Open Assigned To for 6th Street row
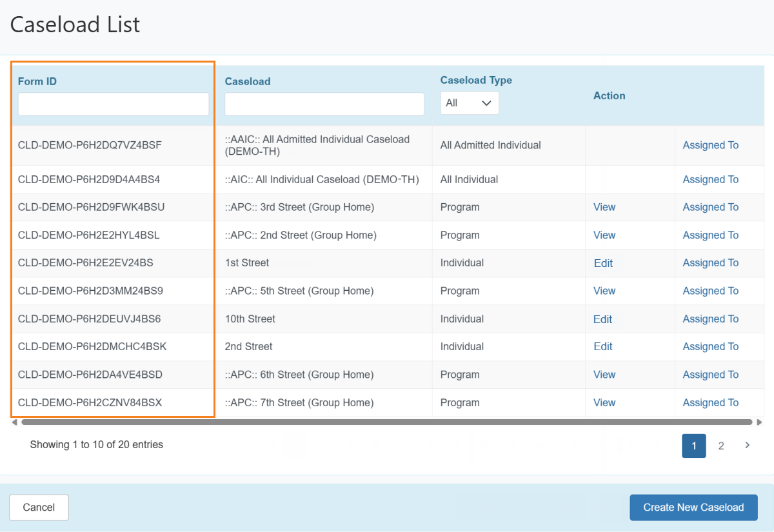The image size is (774, 532). [711, 375]
